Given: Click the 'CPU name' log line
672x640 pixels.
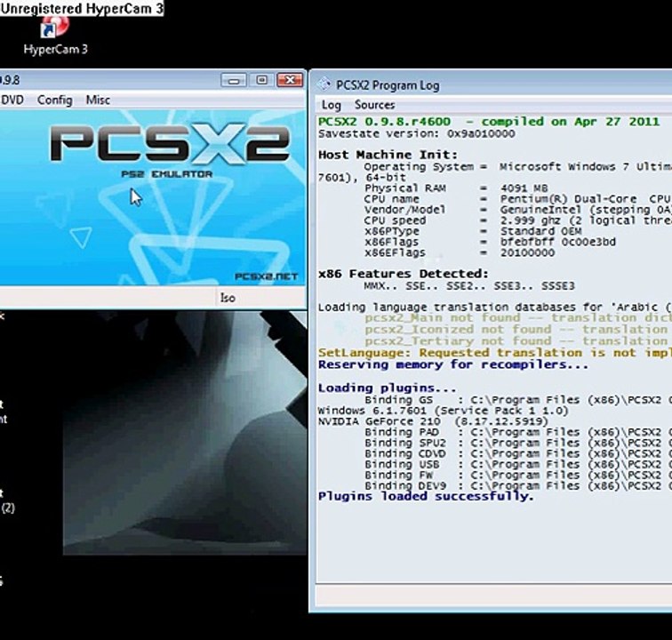Looking at the screenshot, I should pyautogui.click(x=517, y=199).
